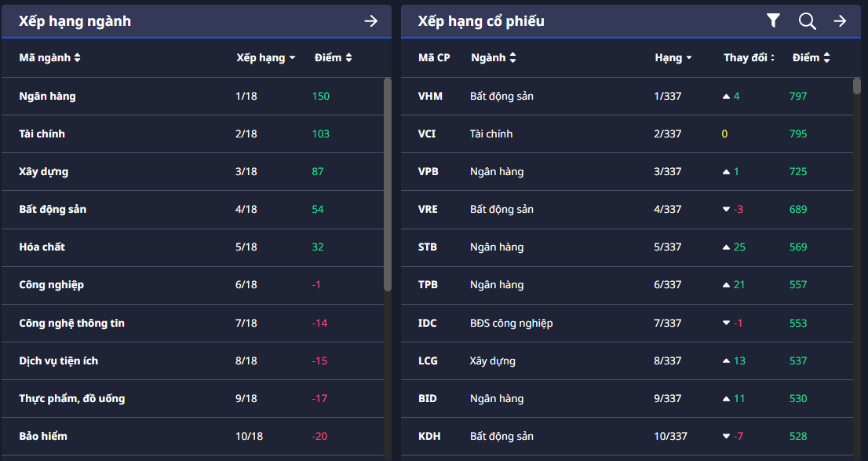Screen dimensions: 868x461
Task: Sort stock table by Điểm column
Action: (x=811, y=57)
